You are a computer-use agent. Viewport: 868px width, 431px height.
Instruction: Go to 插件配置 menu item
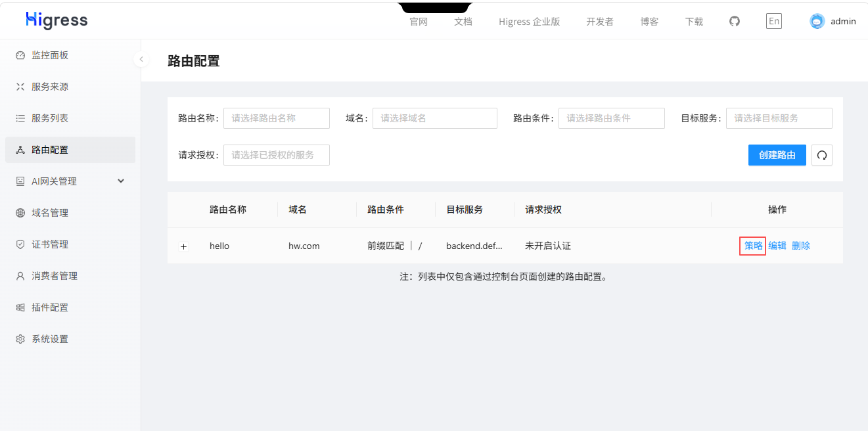pos(70,307)
